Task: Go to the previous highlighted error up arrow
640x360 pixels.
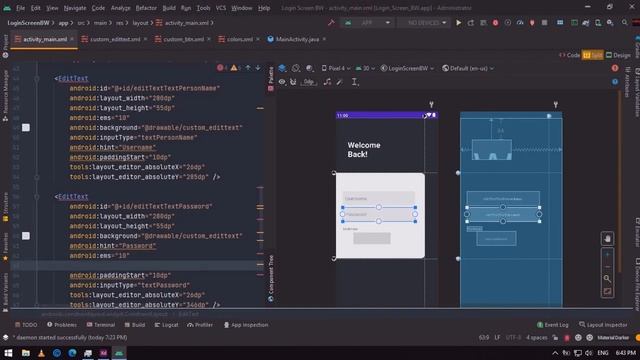Action: [x=248, y=68]
